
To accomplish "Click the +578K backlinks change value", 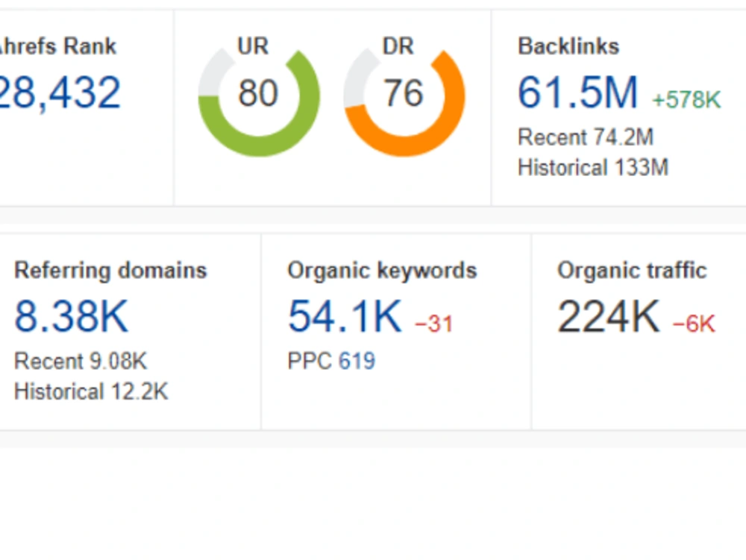I will [686, 100].
